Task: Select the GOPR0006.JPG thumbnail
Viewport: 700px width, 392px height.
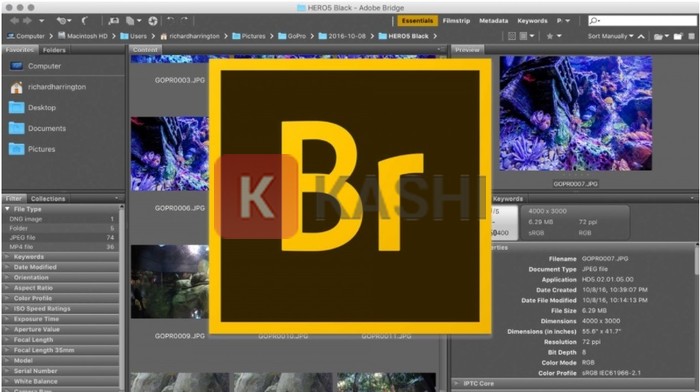Action: pos(170,154)
